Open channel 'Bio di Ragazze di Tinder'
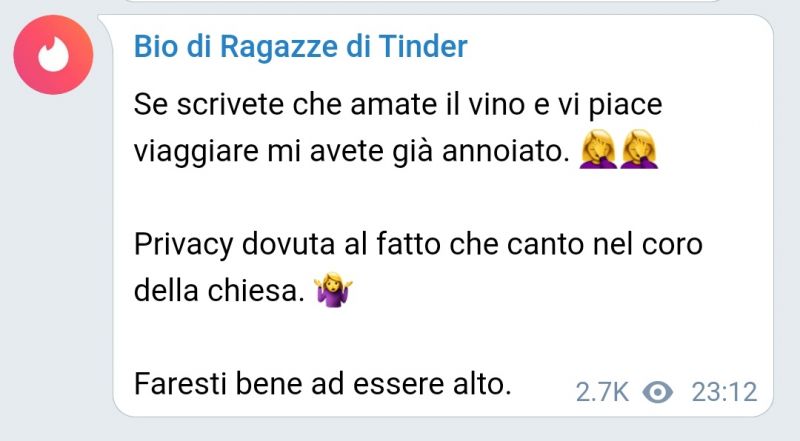Screen dimensions: 800x441 tap(301, 46)
